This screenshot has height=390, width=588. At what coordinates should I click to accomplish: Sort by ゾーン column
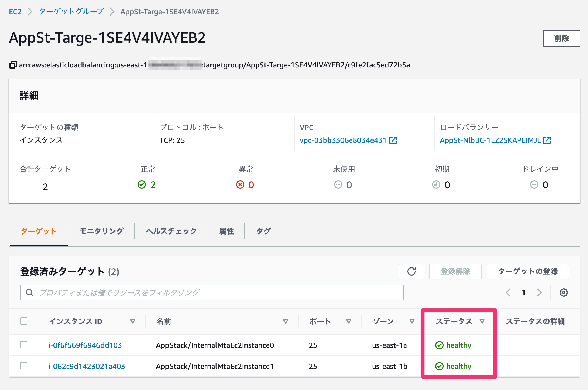411,321
